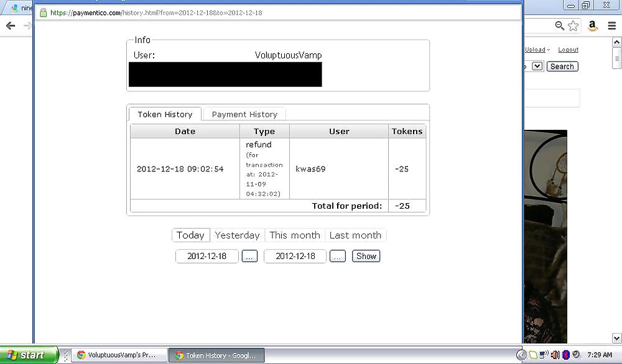Select the Last month period filter
This screenshot has width=622, height=364.
pyautogui.click(x=355, y=235)
